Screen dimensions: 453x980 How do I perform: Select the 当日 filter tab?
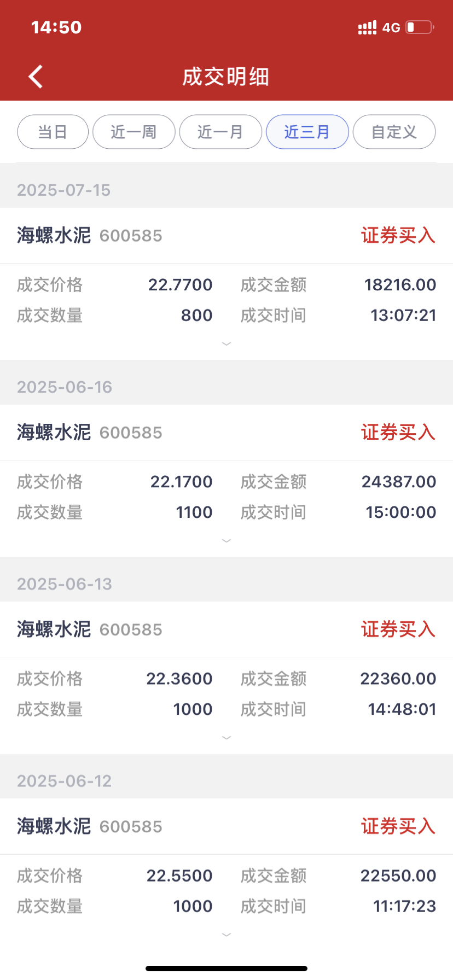(x=53, y=132)
